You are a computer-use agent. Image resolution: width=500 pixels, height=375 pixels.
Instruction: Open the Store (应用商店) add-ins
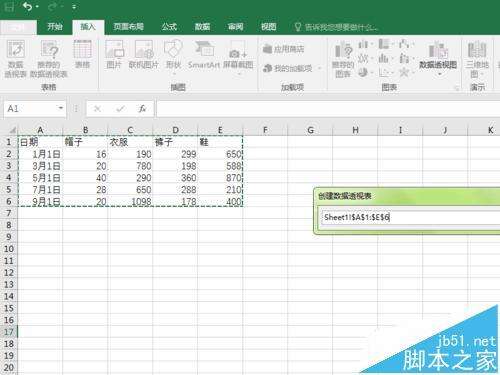point(284,49)
